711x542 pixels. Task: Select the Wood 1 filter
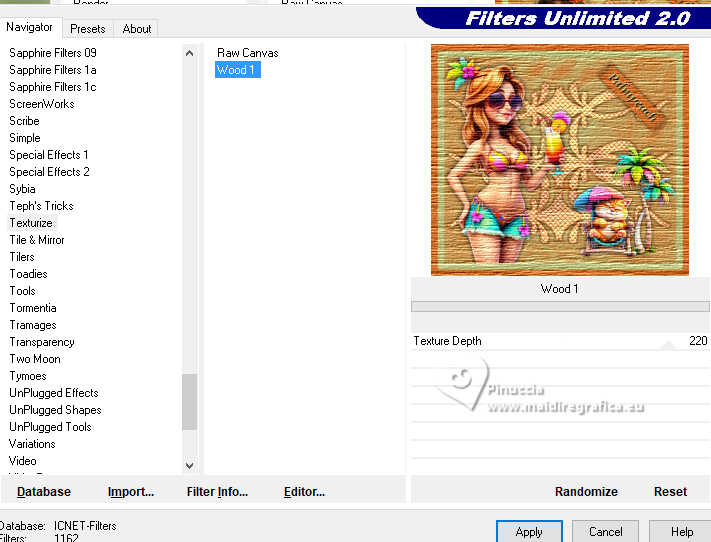[x=238, y=70]
